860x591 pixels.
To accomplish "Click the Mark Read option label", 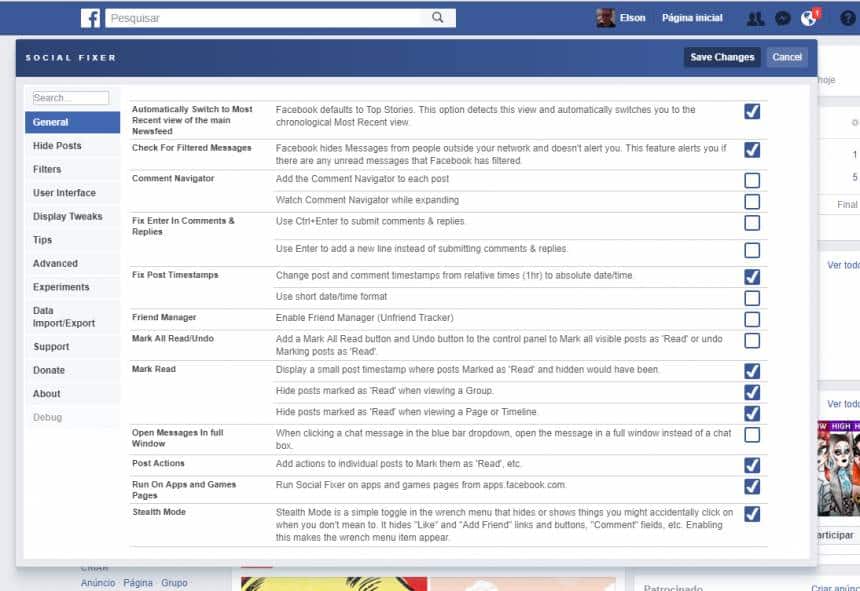I will [154, 370].
